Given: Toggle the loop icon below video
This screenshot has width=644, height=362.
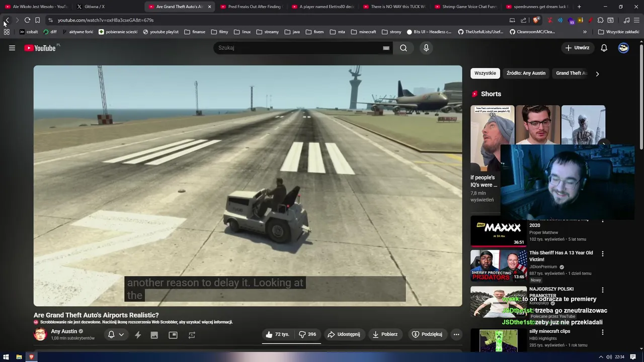Looking at the screenshot, I should point(192,335).
